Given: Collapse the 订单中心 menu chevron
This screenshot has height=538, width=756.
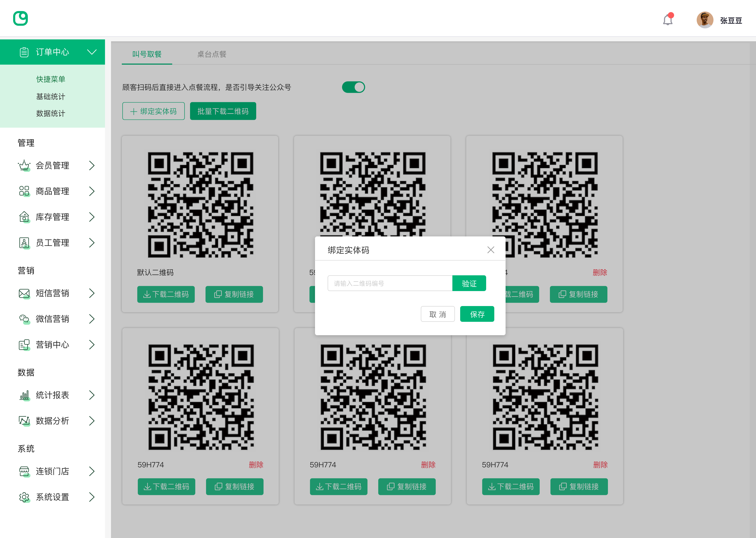Looking at the screenshot, I should coord(92,52).
